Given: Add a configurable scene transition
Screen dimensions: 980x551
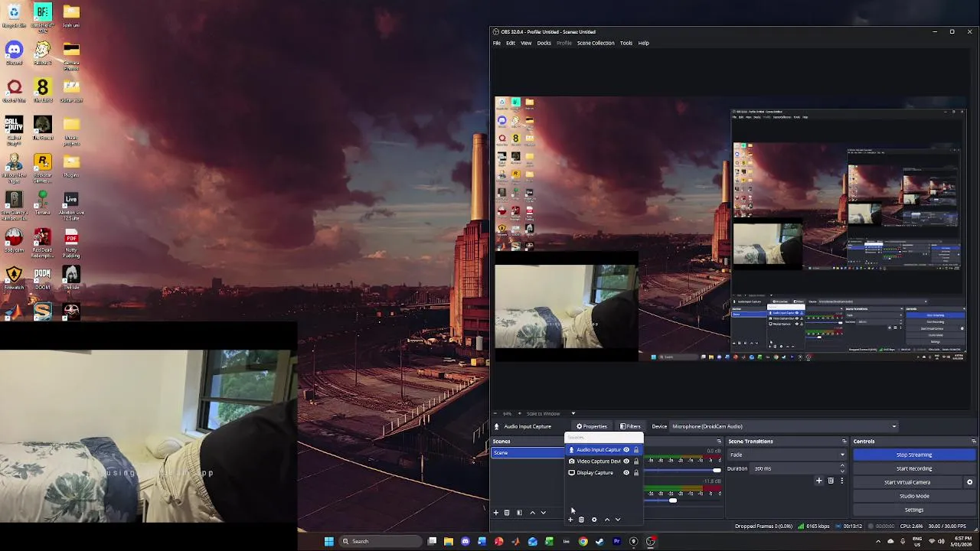Looking at the screenshot, I should pos(818,481).
